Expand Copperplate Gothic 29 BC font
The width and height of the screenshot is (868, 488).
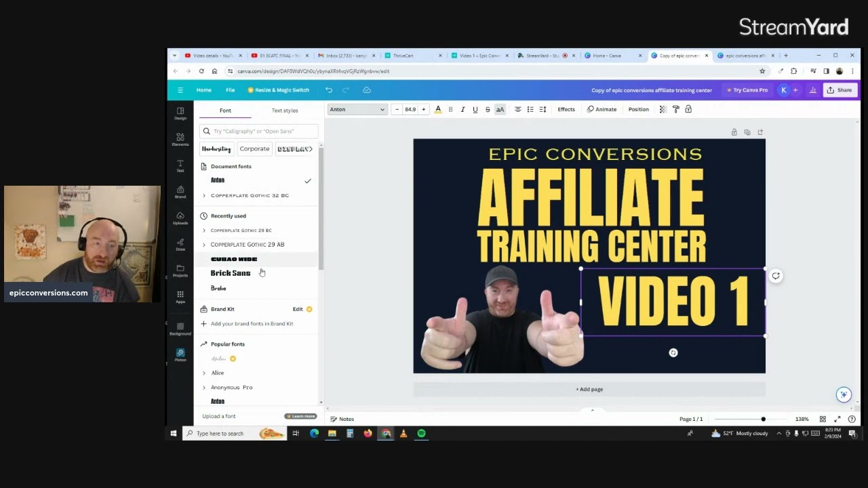point(204,230)
